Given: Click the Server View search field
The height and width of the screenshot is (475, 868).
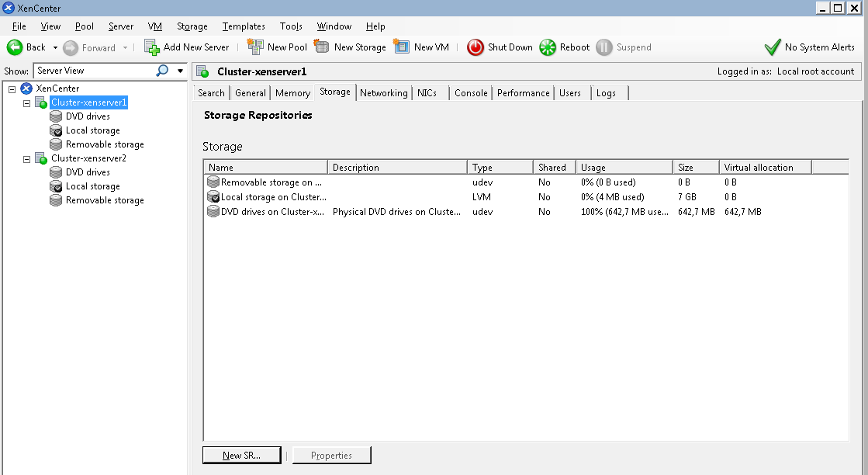Looking at the screenshot, I should click(95, 71).
